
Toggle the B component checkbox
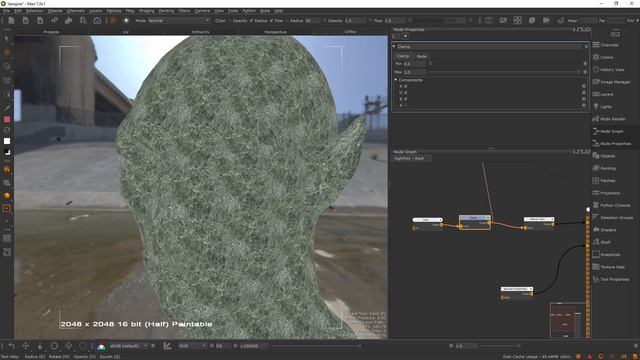click(x=405, y=99)
